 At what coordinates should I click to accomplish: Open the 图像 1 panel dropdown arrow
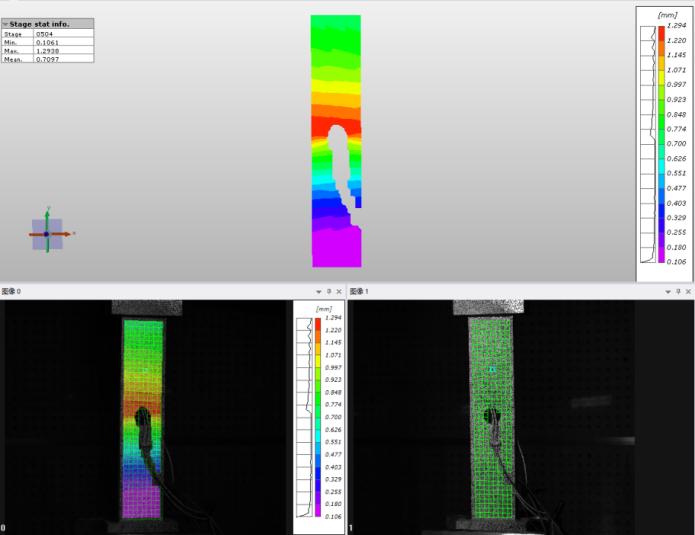pyautogui.click(x=668, y=291)
